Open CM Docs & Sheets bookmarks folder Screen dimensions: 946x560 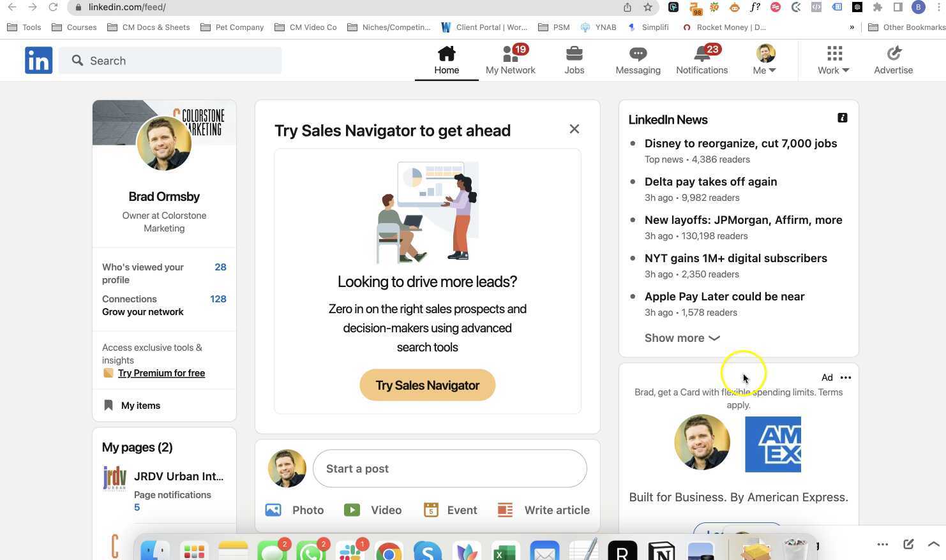[149, 27]
